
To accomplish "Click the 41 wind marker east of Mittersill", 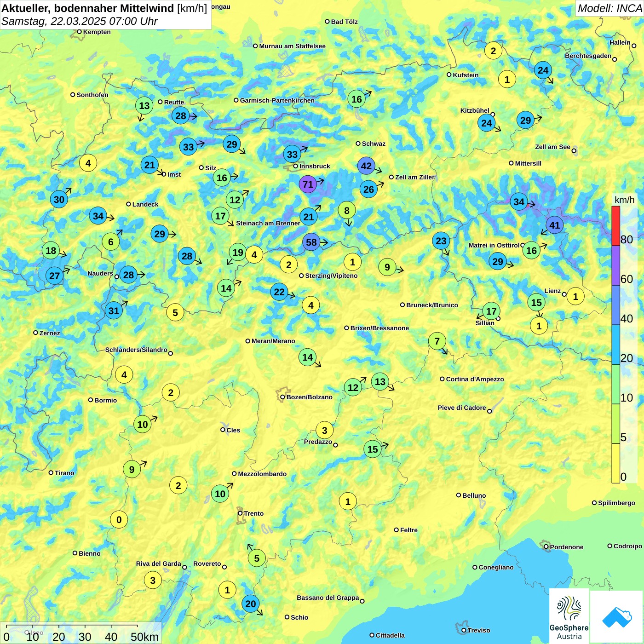I will tap(555, 225).
